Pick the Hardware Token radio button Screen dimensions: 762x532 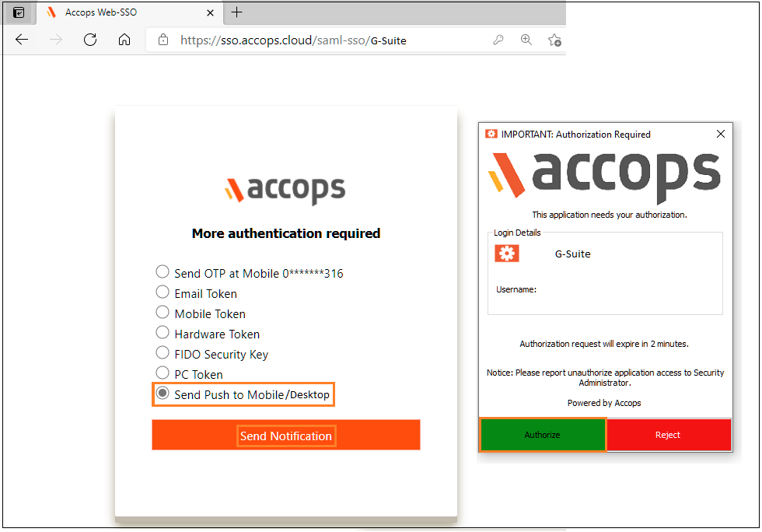click(163, 332)
